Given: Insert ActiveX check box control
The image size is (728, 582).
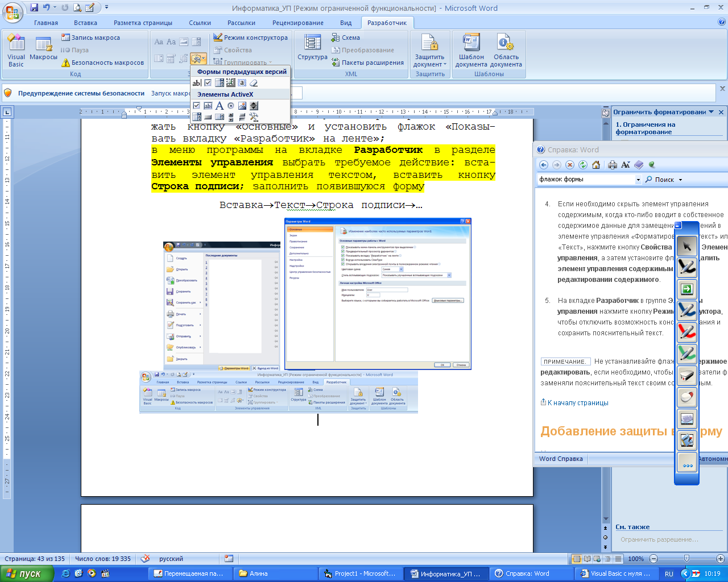Looking at the screenshot, I should (196, 106).
